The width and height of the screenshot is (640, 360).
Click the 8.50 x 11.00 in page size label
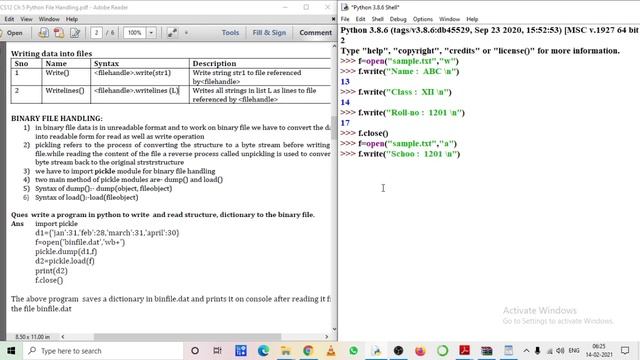(32, 337)
